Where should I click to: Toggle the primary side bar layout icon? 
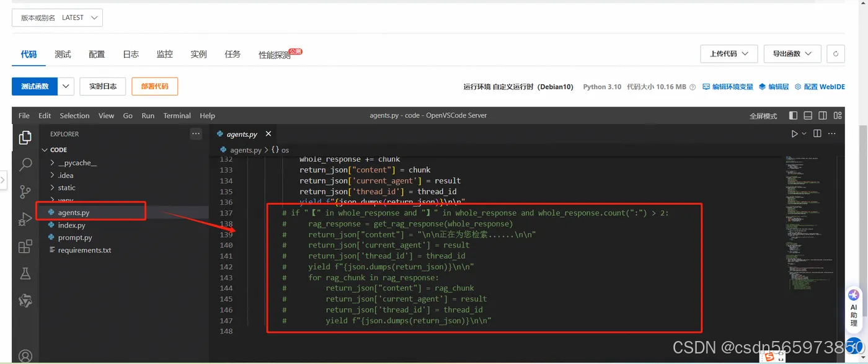point(793,115)
